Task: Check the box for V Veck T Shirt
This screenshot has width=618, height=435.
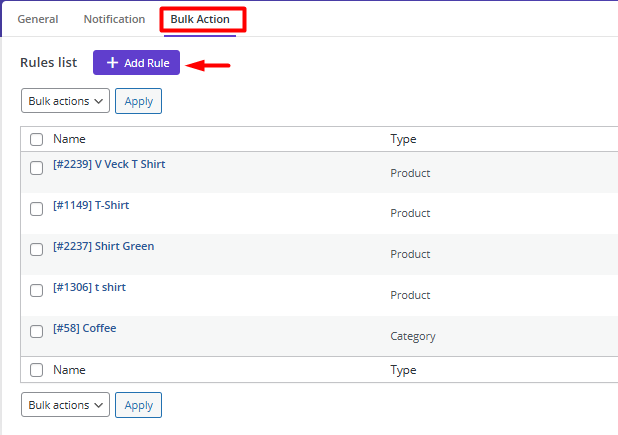Action: tap(37, 168)
